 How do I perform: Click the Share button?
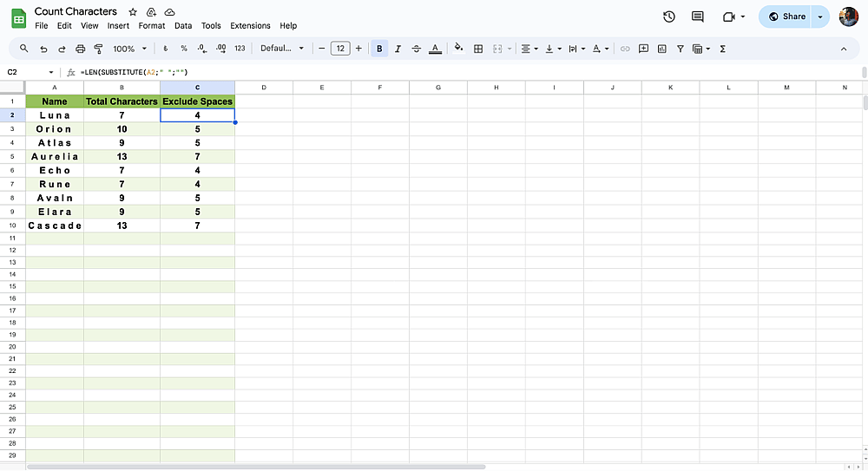(x=785, y=16)
